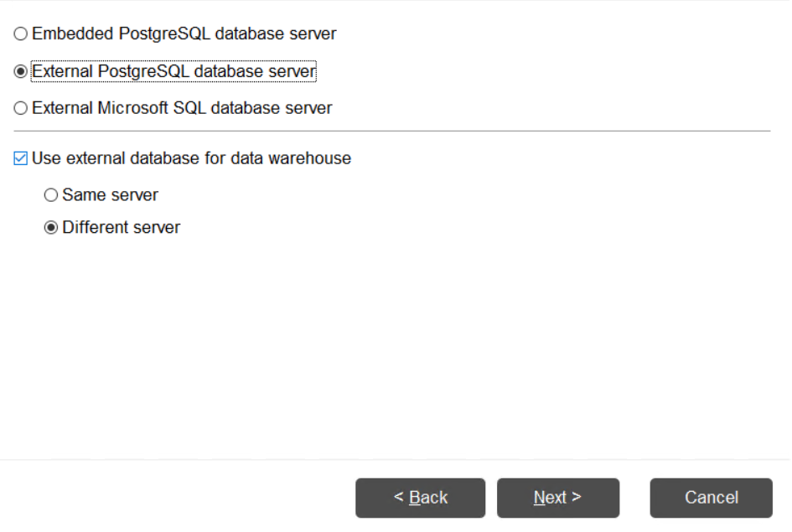
Task: Select the Different server radio button
Action: [x=51, y=228]
